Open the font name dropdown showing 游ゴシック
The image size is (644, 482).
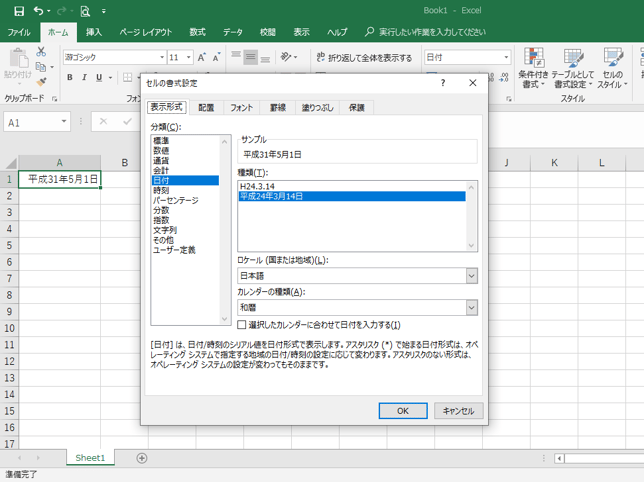pyautogui.click(x=158, y=58)
